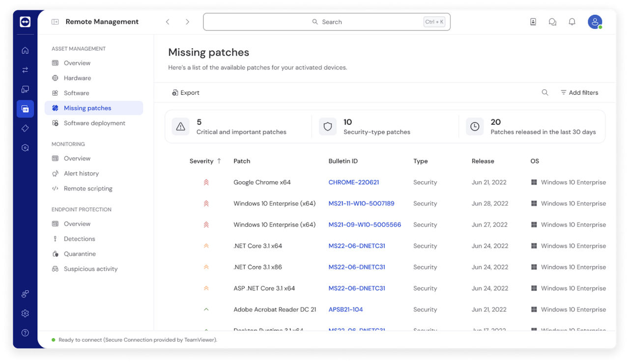Image resolution: width=629 pixels, height=364 pixels.
Task: Click the Export button
Action: 185,92
